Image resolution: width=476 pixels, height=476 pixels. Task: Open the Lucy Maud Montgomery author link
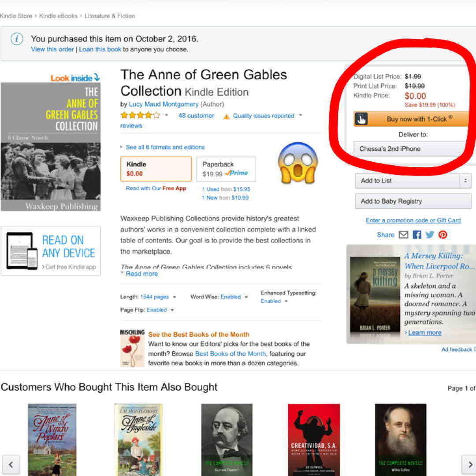(x=164, y=104)
